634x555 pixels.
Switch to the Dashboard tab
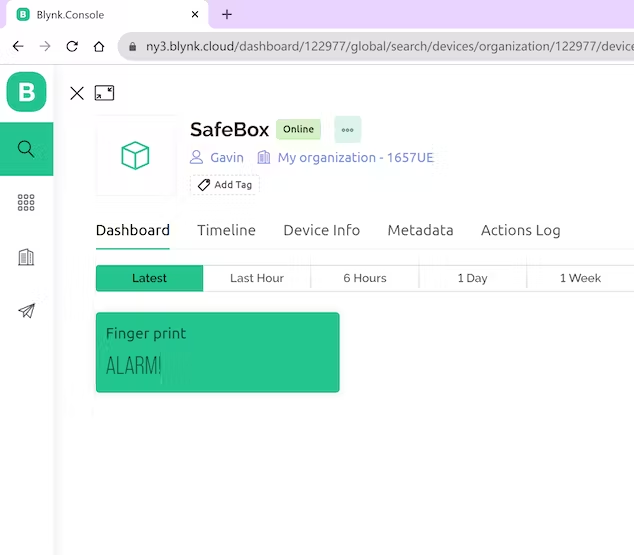[133, 230]
